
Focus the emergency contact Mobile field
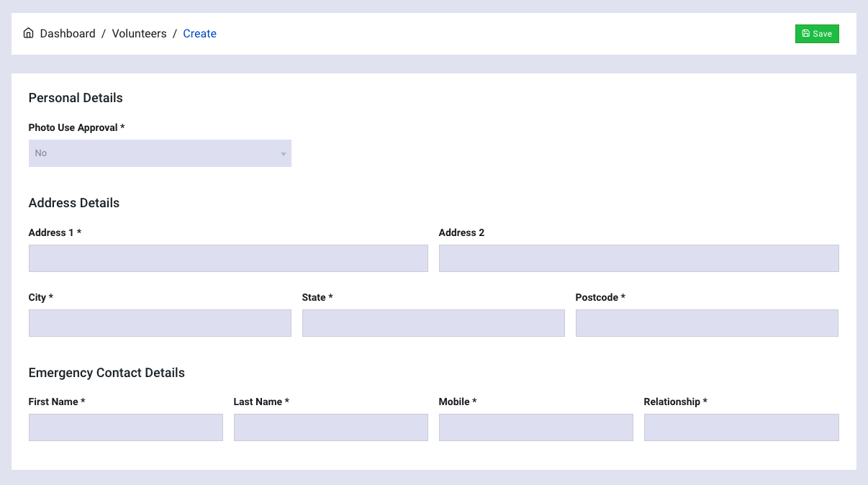[x=536, y=427]
